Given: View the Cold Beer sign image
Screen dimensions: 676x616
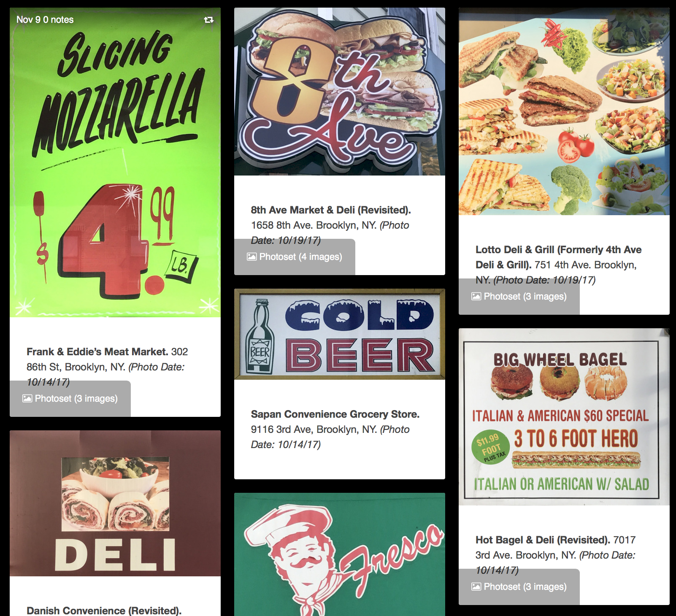Looking at the screenshot, I should coord(340,334).
